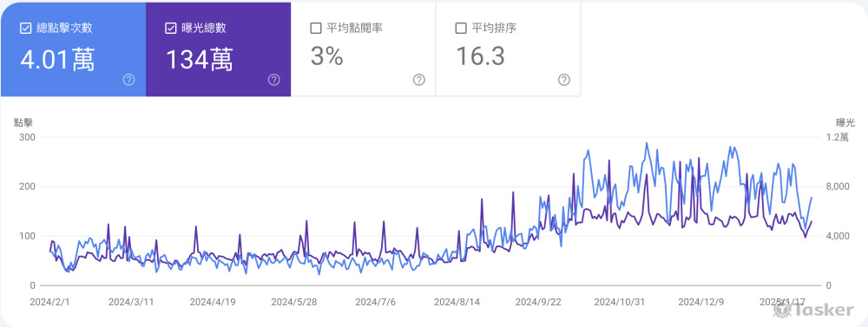The image size is (868, 327).
Task: Click the 2024/3/11 date label
Action: pyautogui.click(x=131, y=303)
